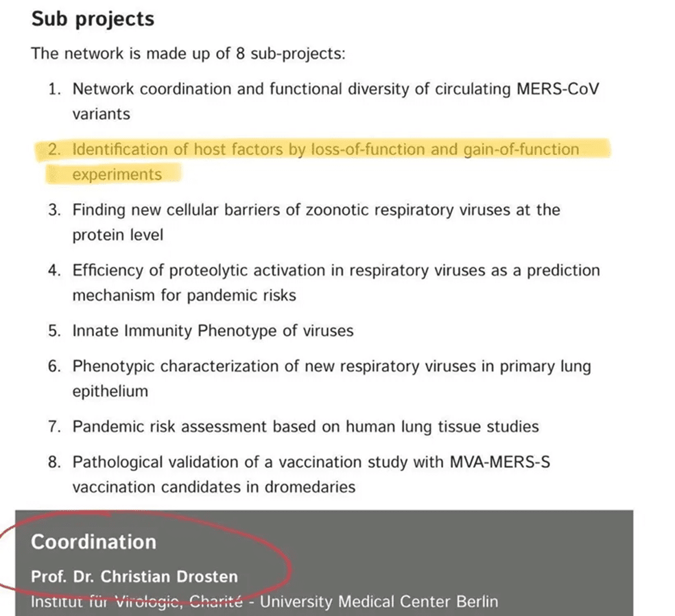The height and width of the screenshot is (616, 675).
Task: Click 'mechanism for pandemic risks' line
Action: [x=185, y=296]
